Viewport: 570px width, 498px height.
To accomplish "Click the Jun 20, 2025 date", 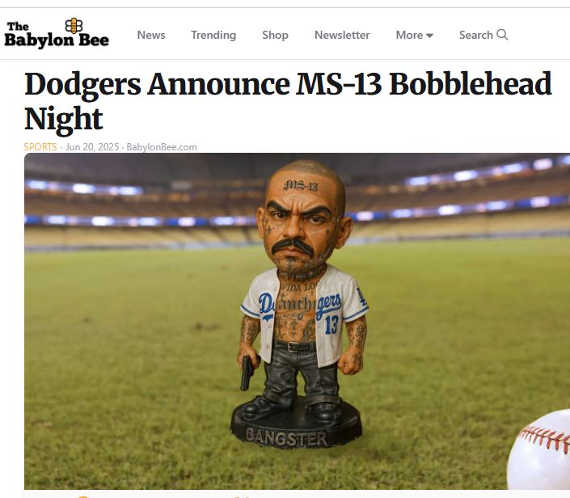I will (x=92, y=147).
